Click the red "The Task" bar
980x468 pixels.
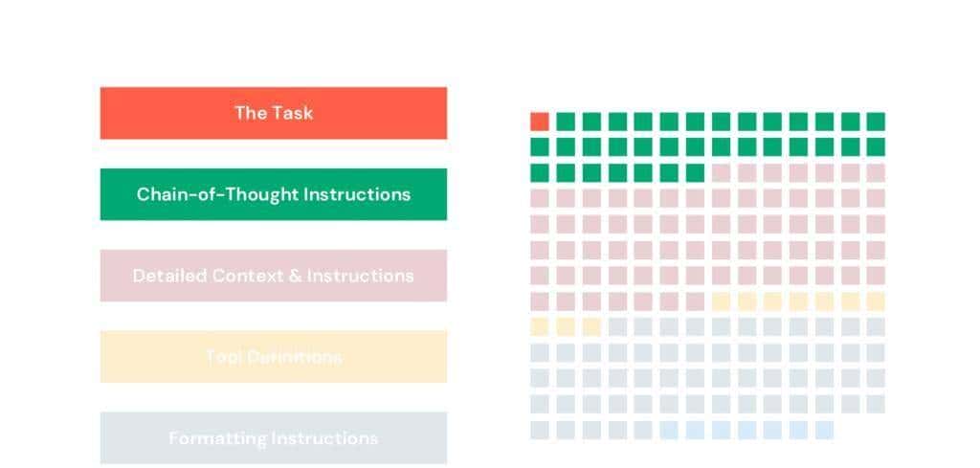273,113
